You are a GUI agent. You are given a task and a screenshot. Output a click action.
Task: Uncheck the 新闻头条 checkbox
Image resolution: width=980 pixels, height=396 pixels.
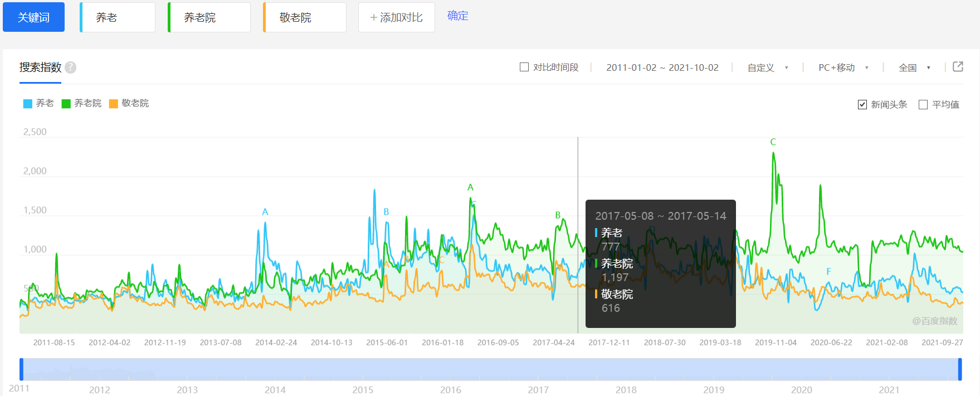(x=862, y=104)
